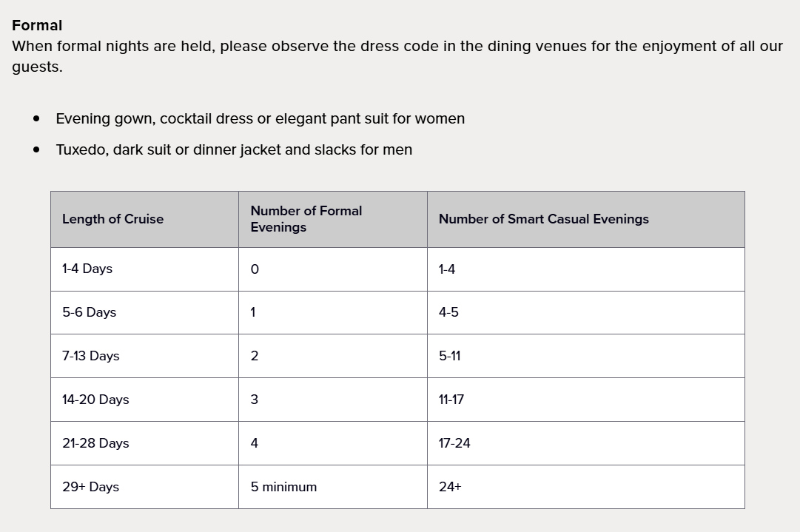
Task: Click the "Formal" section heading
Action: (37, 26)
